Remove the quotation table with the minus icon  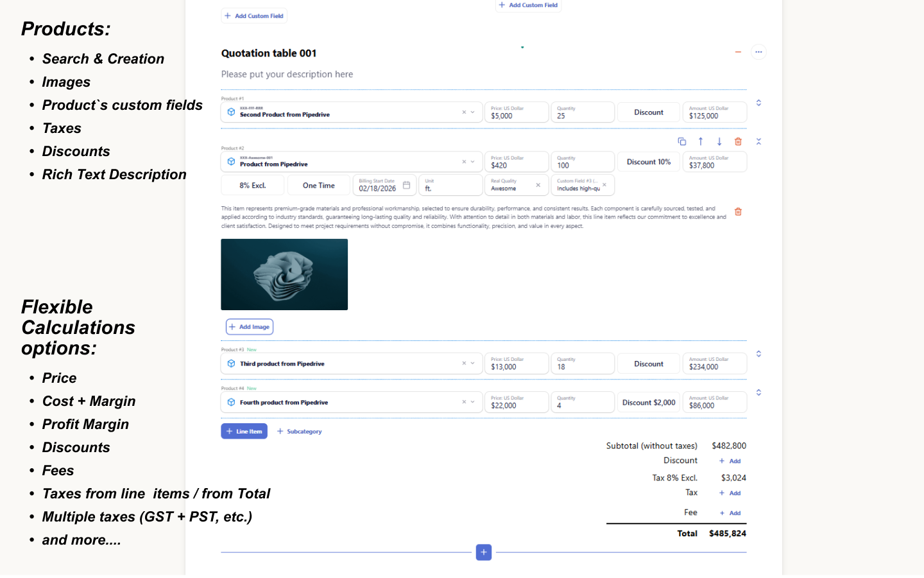[x=738, y=52]
